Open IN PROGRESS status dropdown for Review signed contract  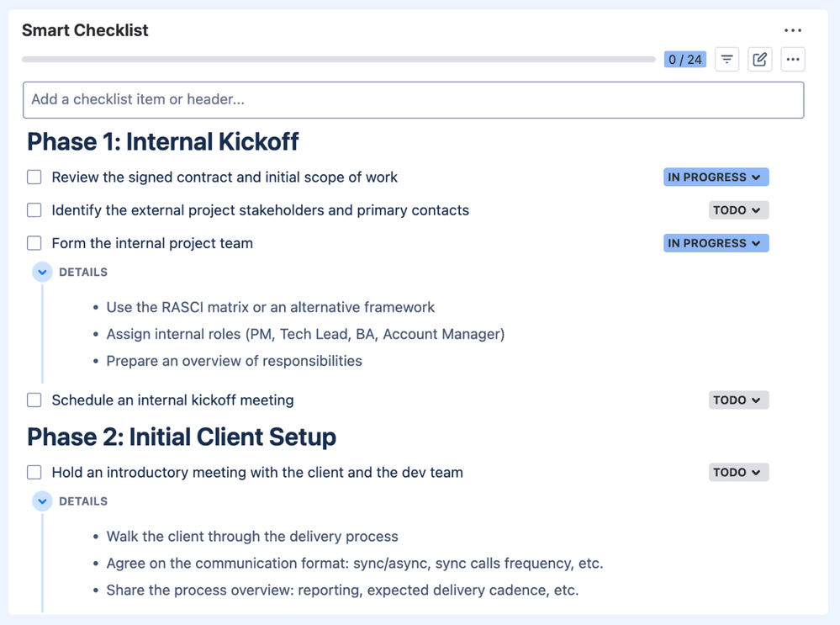716,177
